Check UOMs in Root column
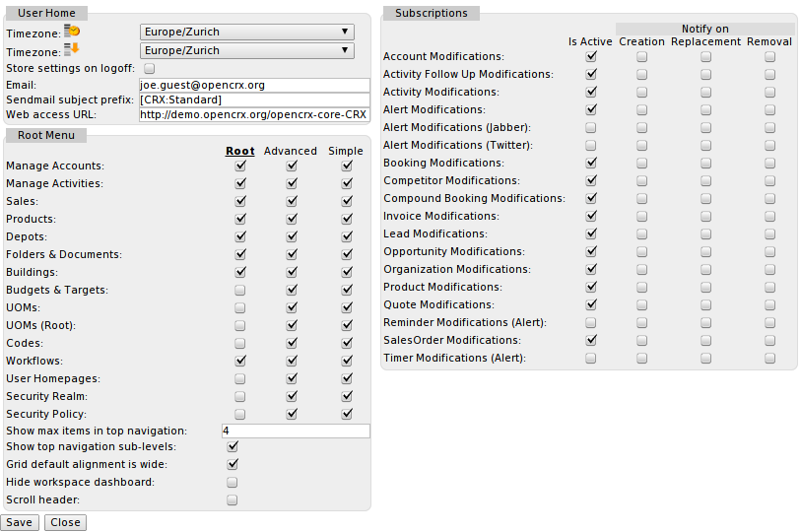Image resolution: width=800 pixels, height=532 pixels. tap(239, 308)
